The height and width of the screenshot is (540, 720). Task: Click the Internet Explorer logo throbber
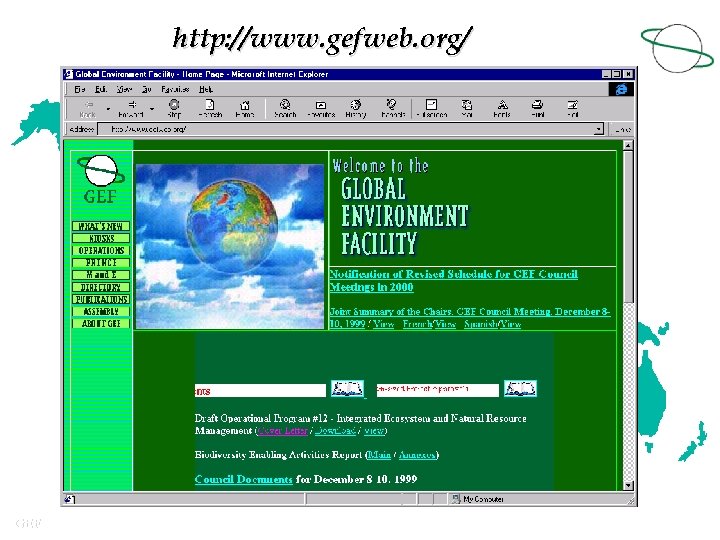tap(621, 89)
